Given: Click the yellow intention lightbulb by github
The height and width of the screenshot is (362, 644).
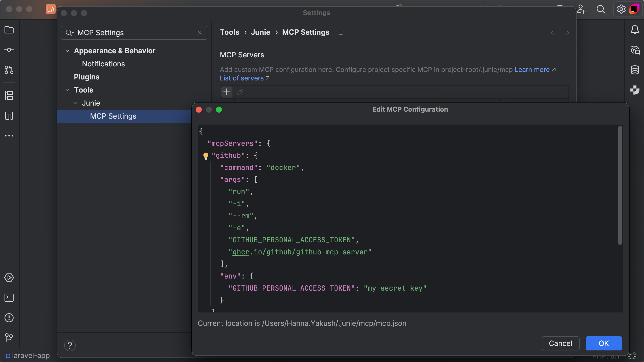Looking at the screenshot, I should (206, 156).
